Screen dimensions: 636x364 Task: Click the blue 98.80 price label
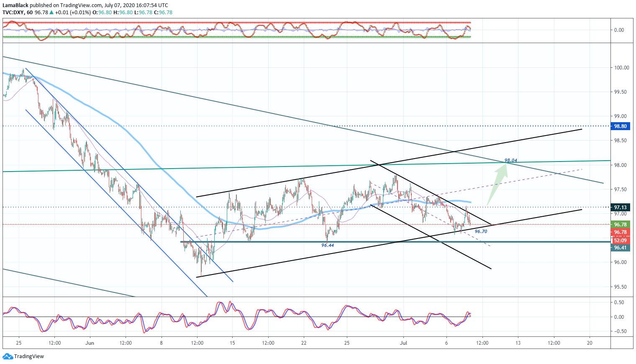point(620,126)
